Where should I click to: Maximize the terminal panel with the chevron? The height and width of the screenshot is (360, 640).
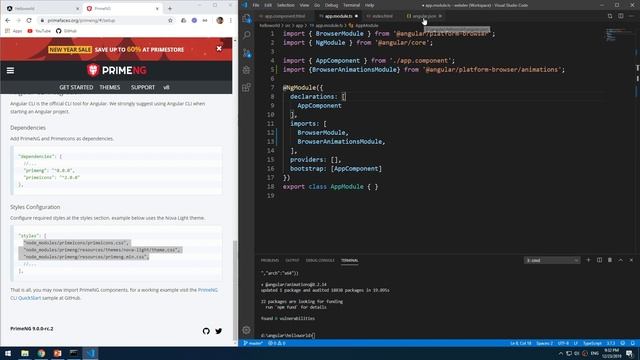point(620,260)
